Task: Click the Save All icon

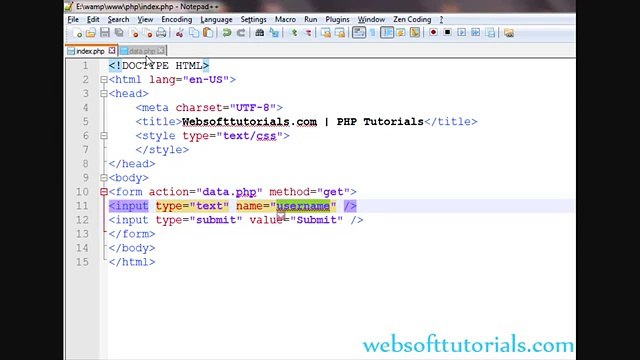Action: point(119,33)
